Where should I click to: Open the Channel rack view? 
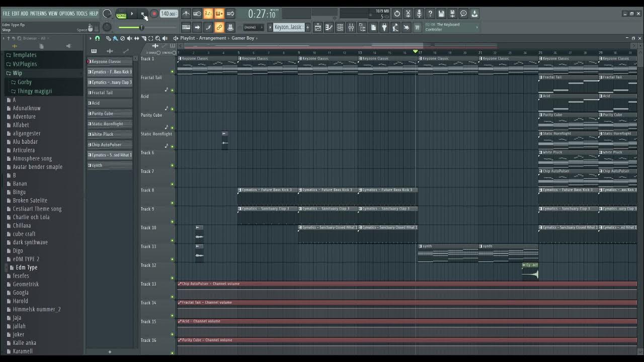[340, 27]
